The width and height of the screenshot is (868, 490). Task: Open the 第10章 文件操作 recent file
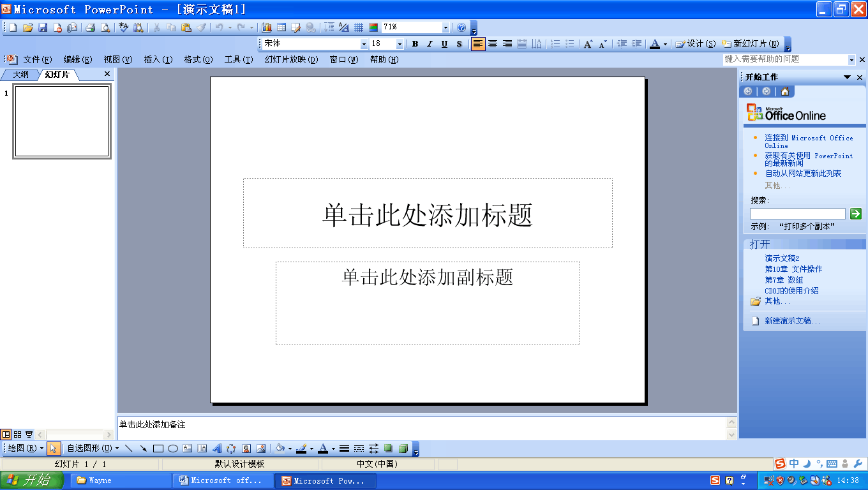[793, 269]
